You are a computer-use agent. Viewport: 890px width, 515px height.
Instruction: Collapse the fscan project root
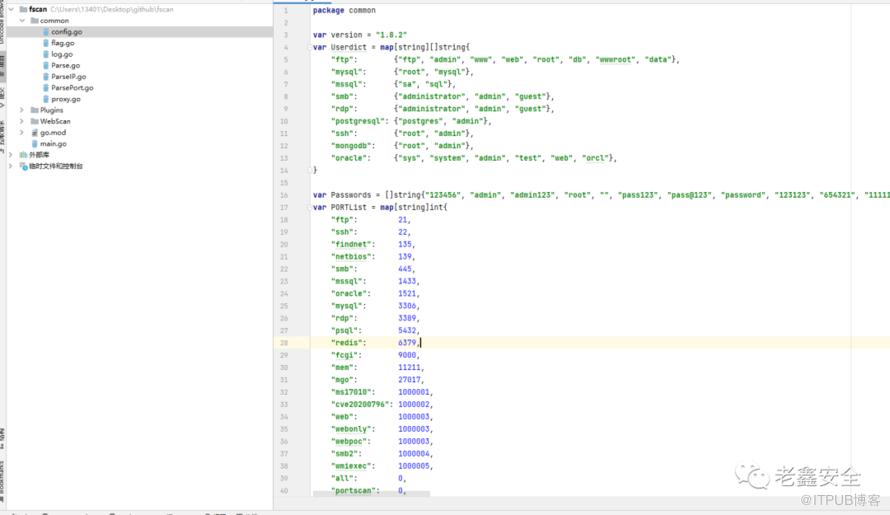12,9
